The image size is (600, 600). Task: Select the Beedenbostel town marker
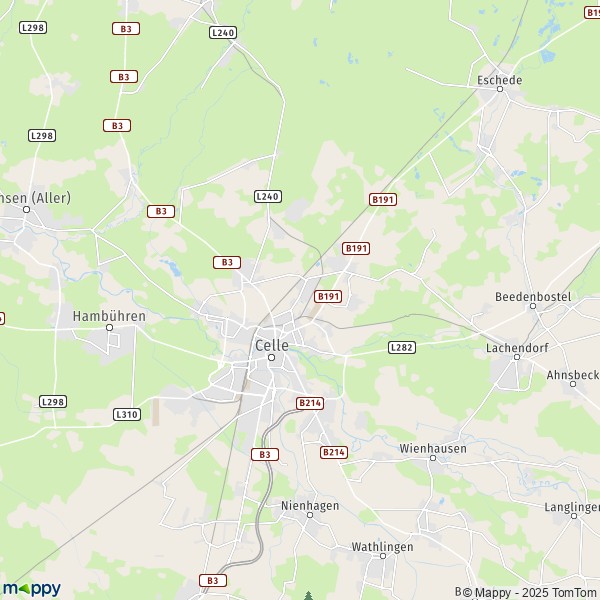tap(533, 306)
